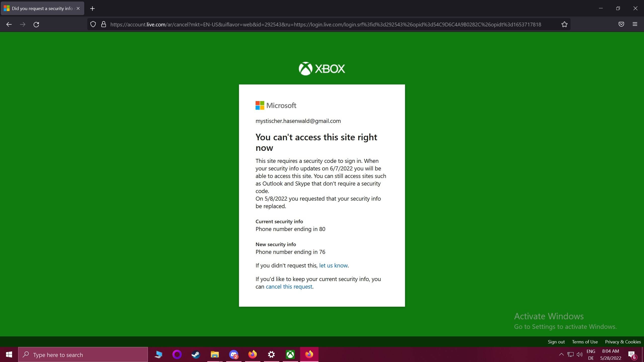Open a new tab with plus button
Image resolution: width=644 pixels, height=362 pixels.
[92, 9]
